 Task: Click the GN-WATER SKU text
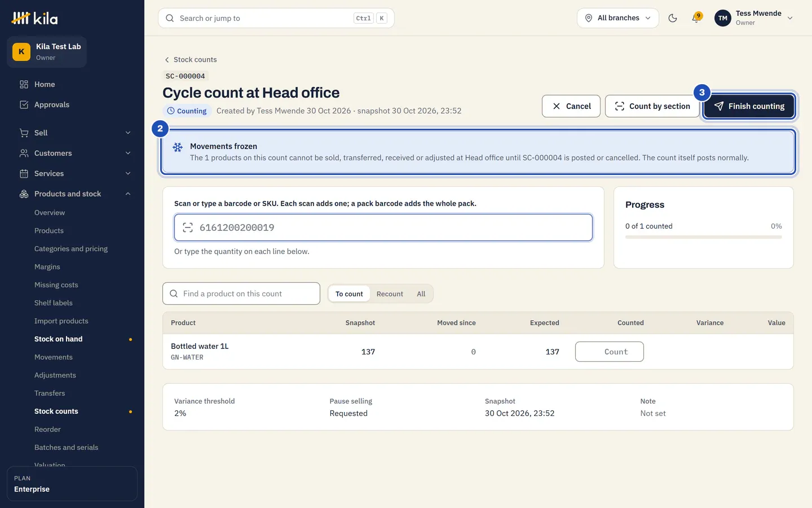coord(187,357)
